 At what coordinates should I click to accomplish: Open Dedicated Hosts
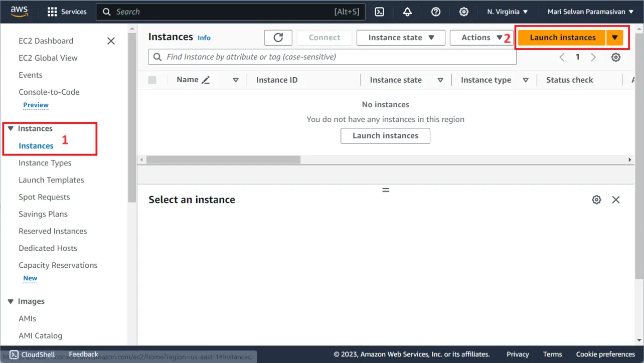coord(48,248)
